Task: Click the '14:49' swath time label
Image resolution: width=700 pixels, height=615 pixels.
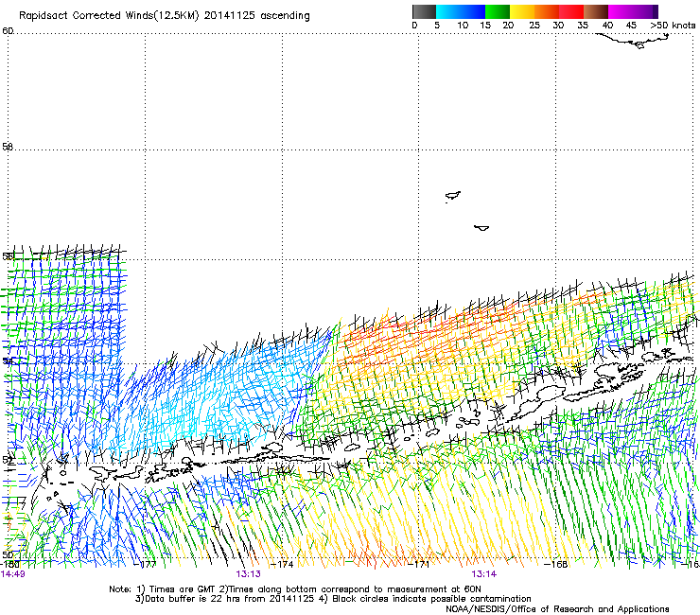Action: point(12,574)
